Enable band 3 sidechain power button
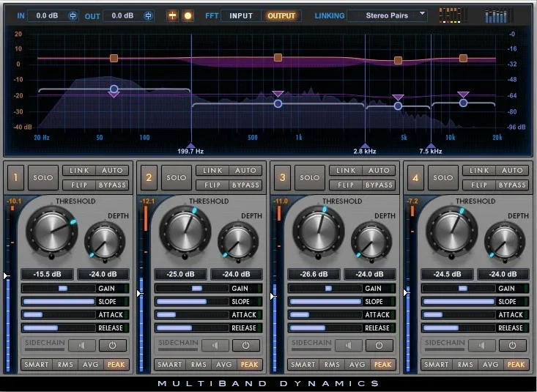 [379, 345]
